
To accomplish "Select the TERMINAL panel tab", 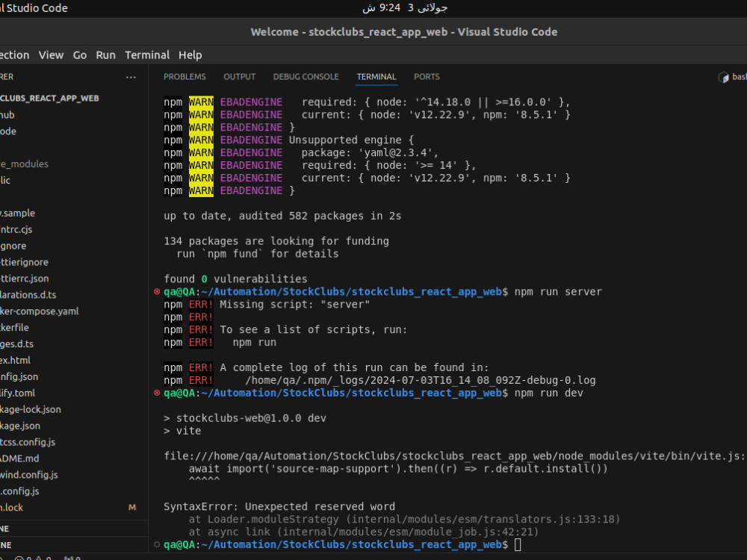I will (x=376, y=77).
